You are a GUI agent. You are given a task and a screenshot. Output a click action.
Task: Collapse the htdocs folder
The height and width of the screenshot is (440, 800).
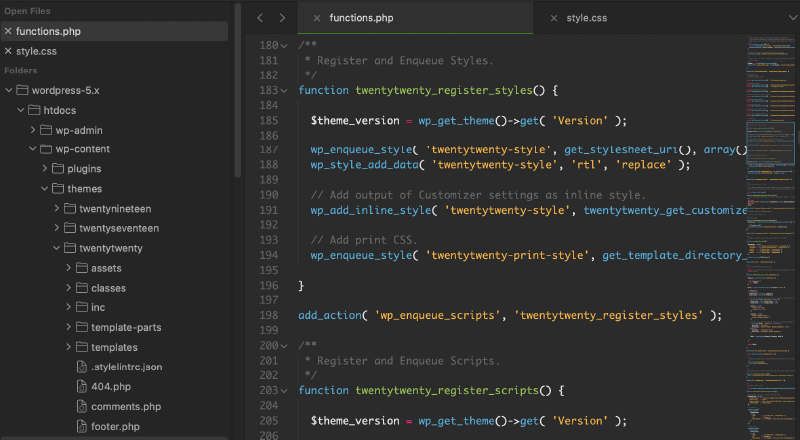point(21,110)
